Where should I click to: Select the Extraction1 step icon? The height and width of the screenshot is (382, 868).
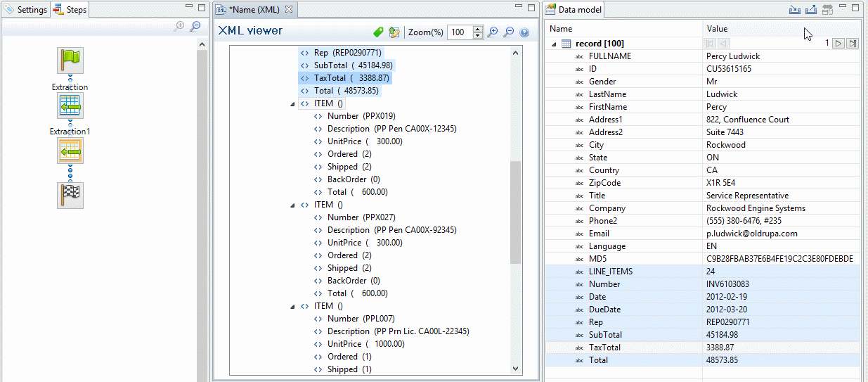(70, 150)
